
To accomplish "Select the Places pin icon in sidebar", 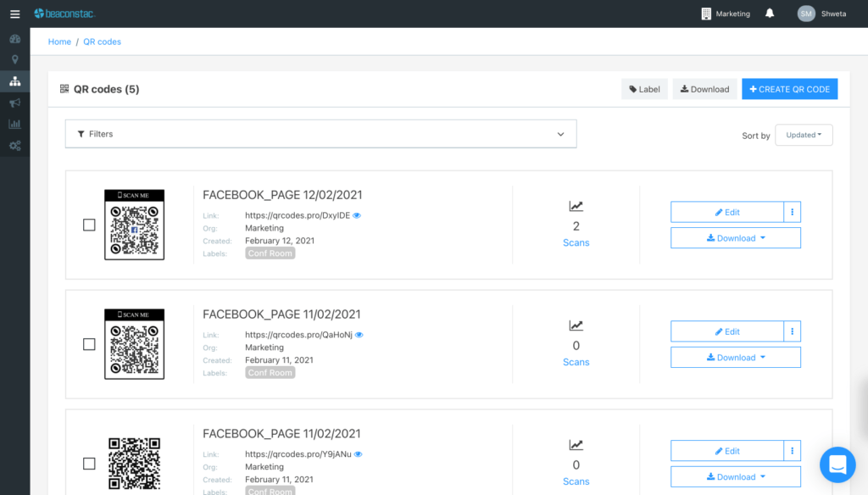I will click(x=14, y=59).
